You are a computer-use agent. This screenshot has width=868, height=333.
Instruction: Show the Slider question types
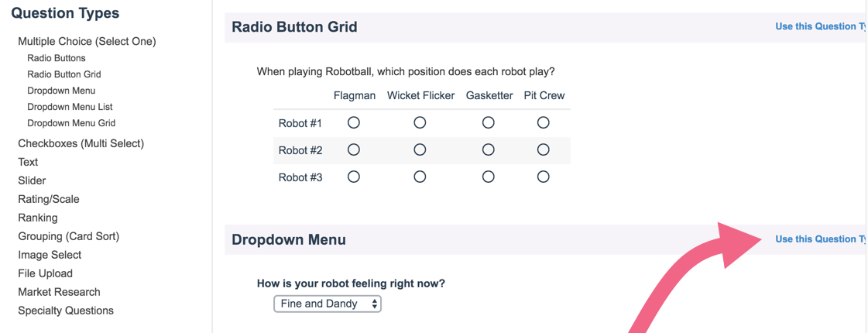click(32, 180)
